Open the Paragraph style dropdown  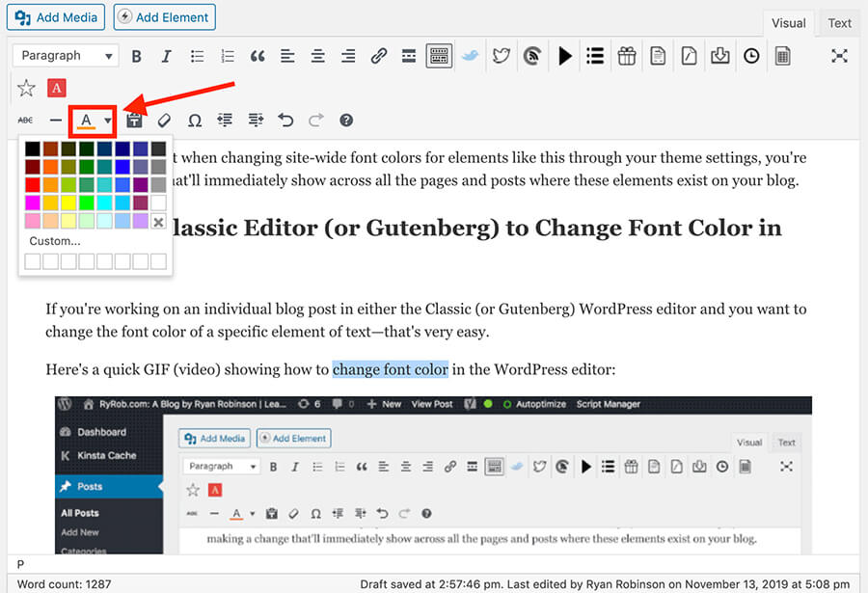pyautogui.click(x=64, y=56)
